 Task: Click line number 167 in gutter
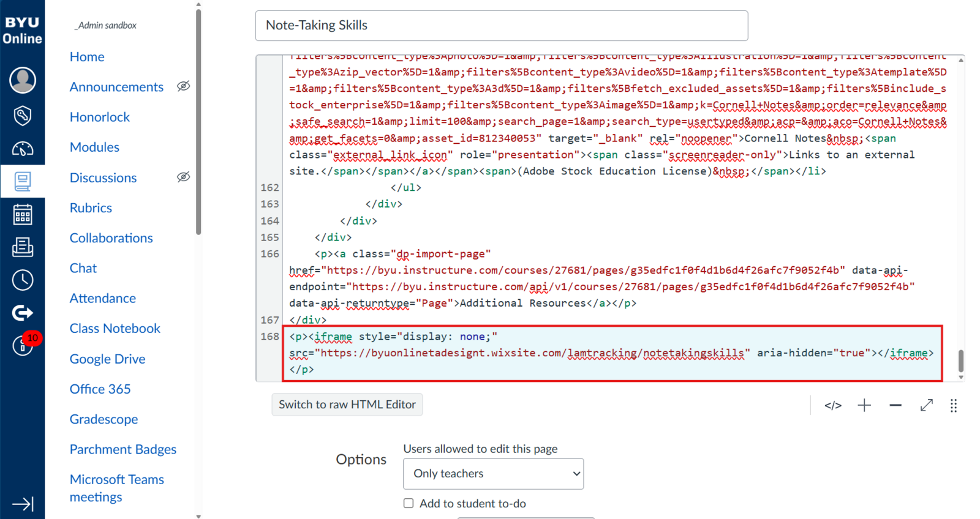(x=269, y=320)
